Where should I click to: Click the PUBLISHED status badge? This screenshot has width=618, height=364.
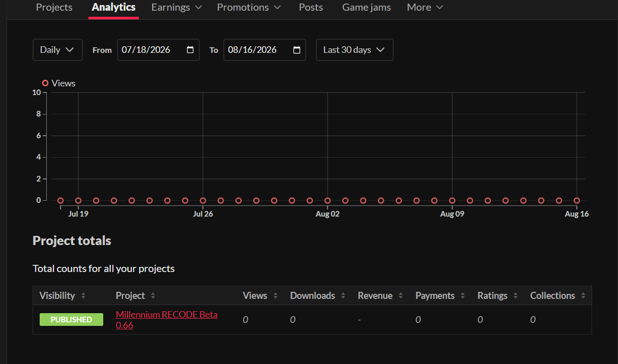[x=71, y=320]
